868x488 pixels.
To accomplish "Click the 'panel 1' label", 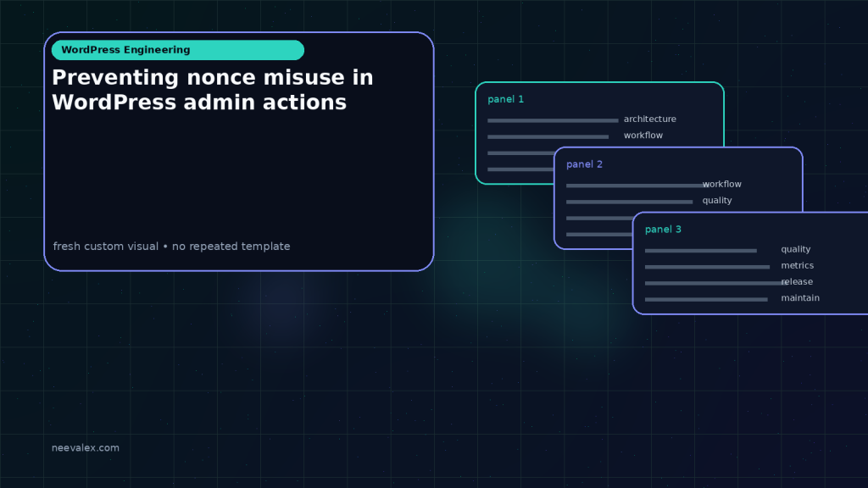I will click(505, 99).
